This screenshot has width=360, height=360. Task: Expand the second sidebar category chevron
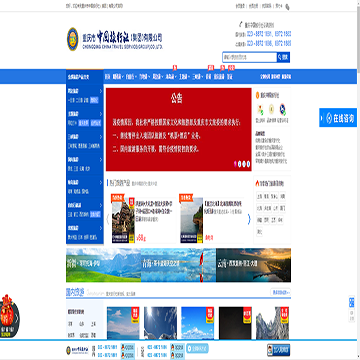[101, 114]
